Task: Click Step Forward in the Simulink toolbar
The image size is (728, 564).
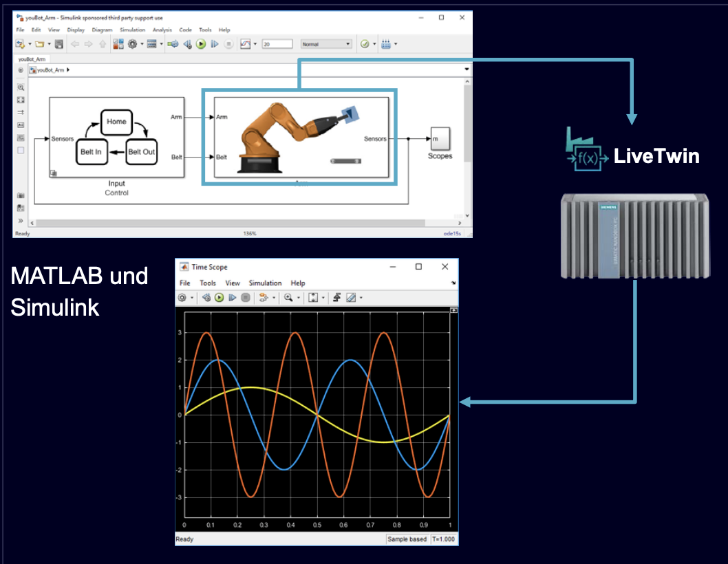Action: coord(215,44)
